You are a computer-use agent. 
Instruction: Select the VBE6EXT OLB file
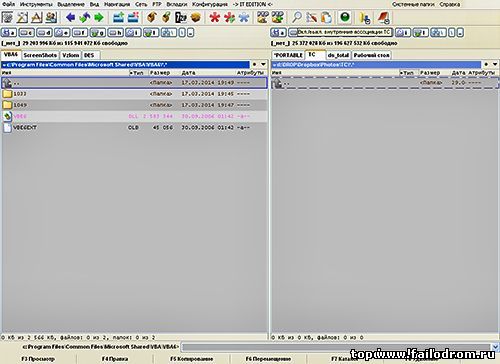click(134, 127)
